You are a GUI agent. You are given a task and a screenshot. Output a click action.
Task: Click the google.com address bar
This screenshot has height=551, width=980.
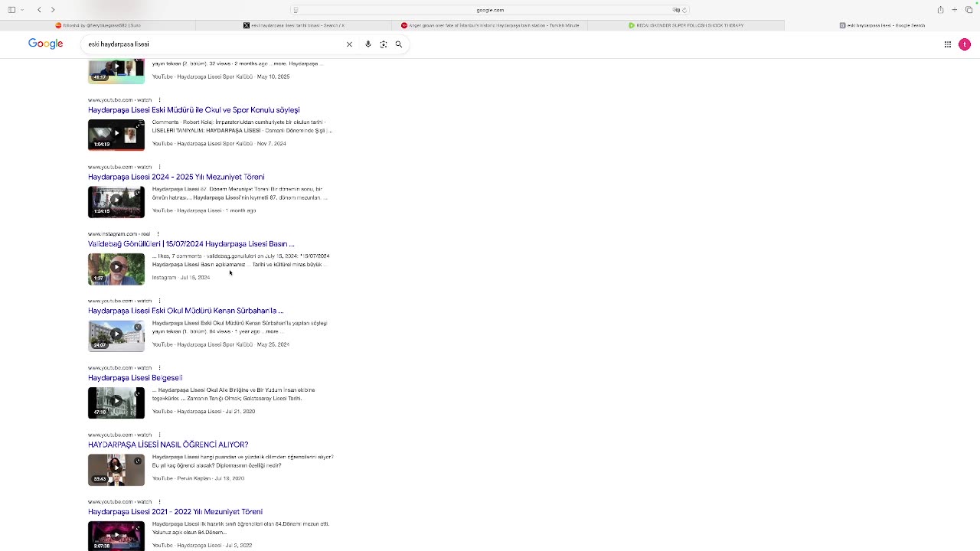490,10
